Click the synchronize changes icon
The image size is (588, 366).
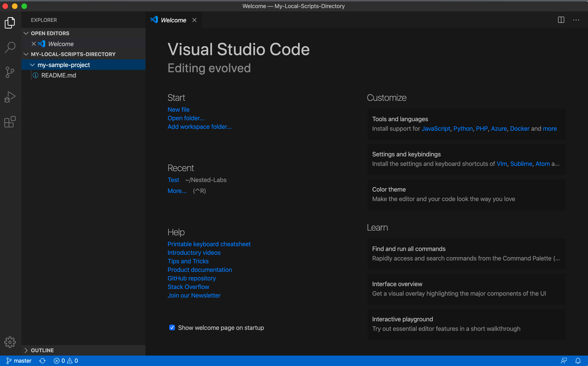coord(42,361)
